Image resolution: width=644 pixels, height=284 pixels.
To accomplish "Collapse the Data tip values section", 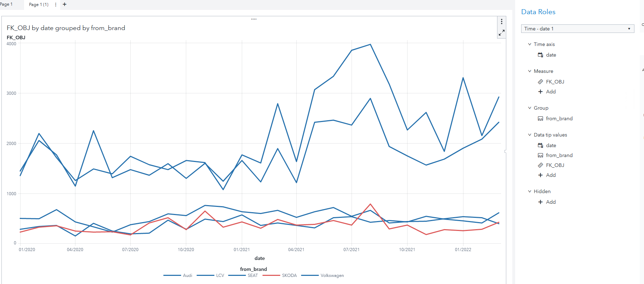I will [530, 135].
